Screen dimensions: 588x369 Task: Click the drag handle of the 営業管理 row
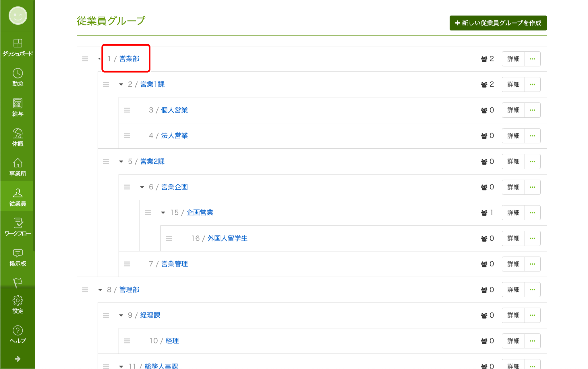(x=127, y=264)
